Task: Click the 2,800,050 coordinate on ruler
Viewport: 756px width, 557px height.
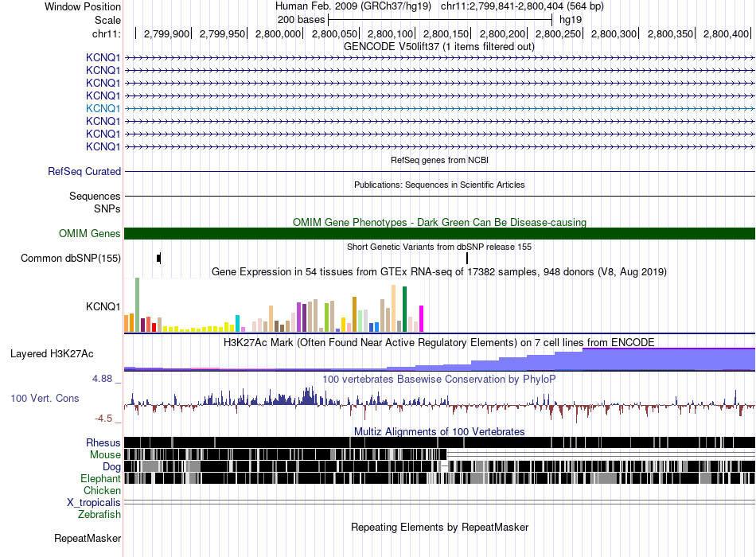Action: [334, 33]
